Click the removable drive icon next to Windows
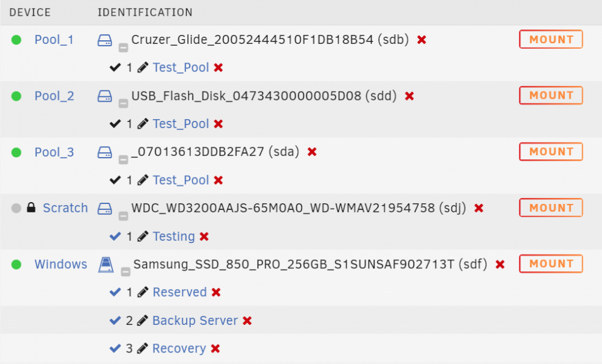 click(x=105, y=265)
